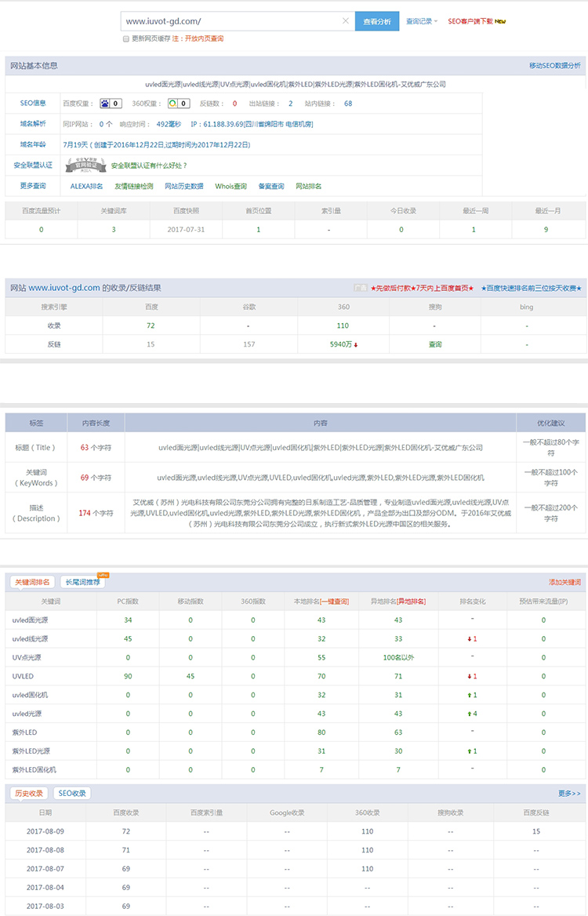Screen dimensions: 588x916
Task: Click the PC指数 value 90 for UVLED
Action: click(128, 677)
